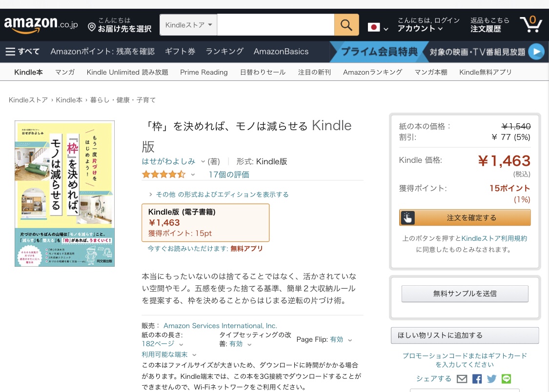
Task: Open author link はせがわよしみ
Action: [168, 161]
